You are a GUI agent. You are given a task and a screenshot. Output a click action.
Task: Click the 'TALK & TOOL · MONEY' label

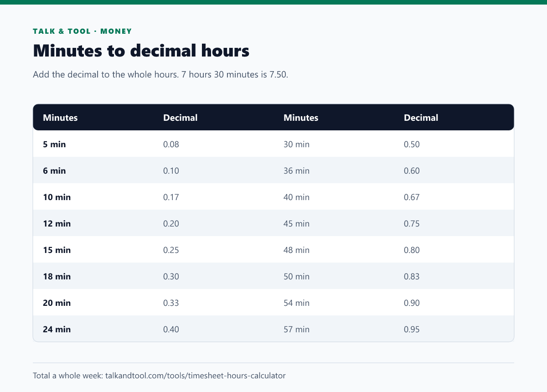pyautogui.click(x=83, y=31)
